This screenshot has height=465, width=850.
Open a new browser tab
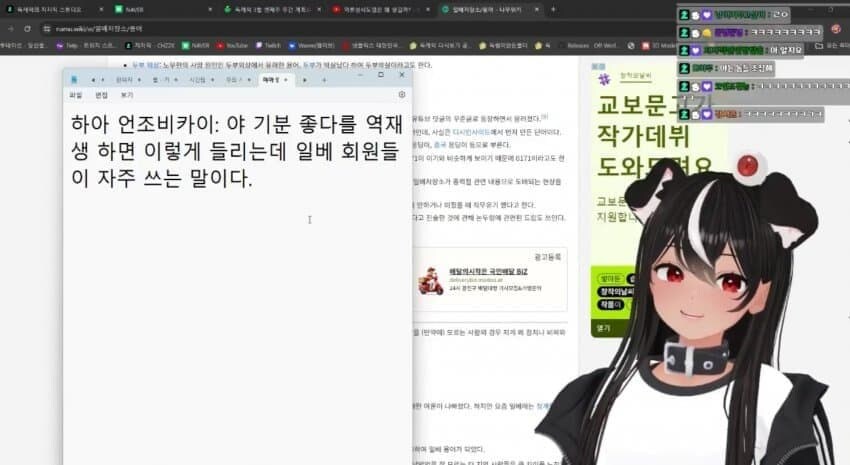[x=553, y=9]
